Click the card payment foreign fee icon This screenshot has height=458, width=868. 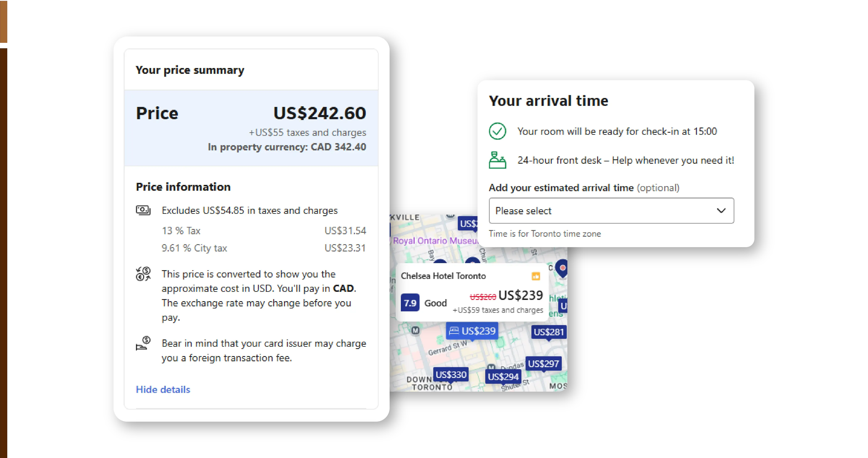(x=143, y=343)
